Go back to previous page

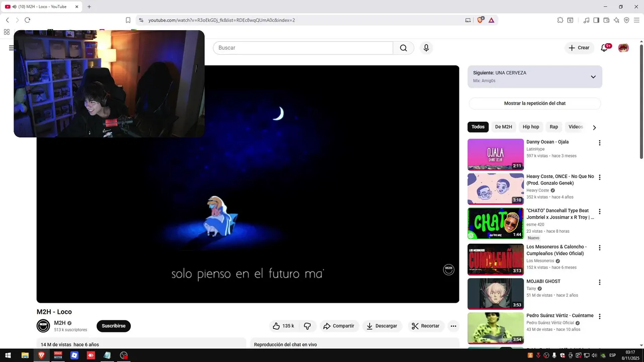coord(7,20)
